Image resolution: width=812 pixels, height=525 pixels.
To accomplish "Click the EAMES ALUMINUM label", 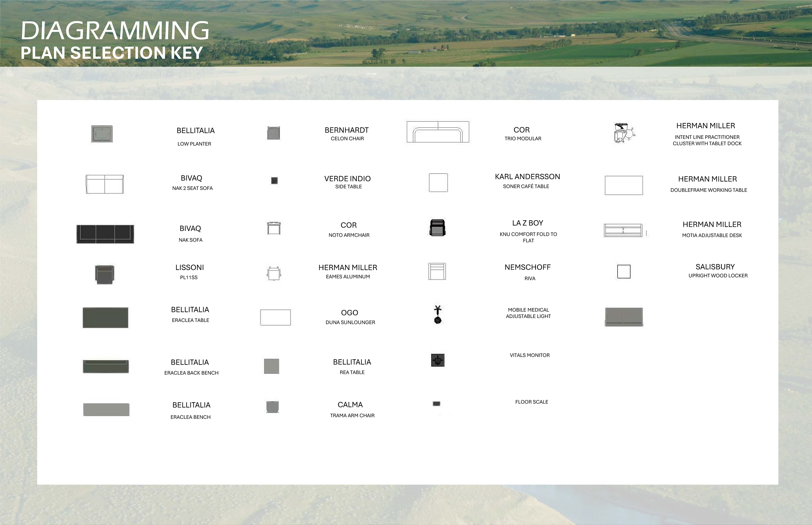I will click(x=348, y=277).
